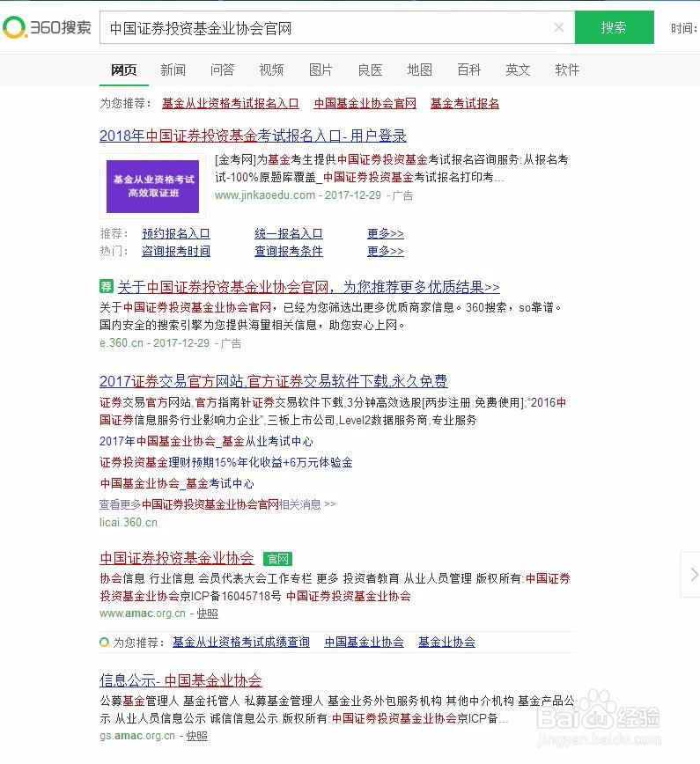Click suggested 基金从业资格考试报名入口 link
The width and height of the screenshot is (700, 764).
[x=230, y=103]
